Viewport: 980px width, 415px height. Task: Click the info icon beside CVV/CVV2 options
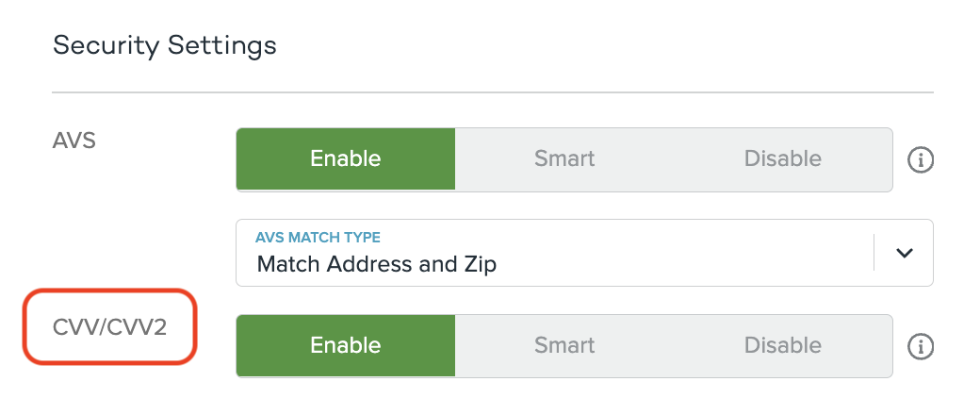click(x=920, y=347)
